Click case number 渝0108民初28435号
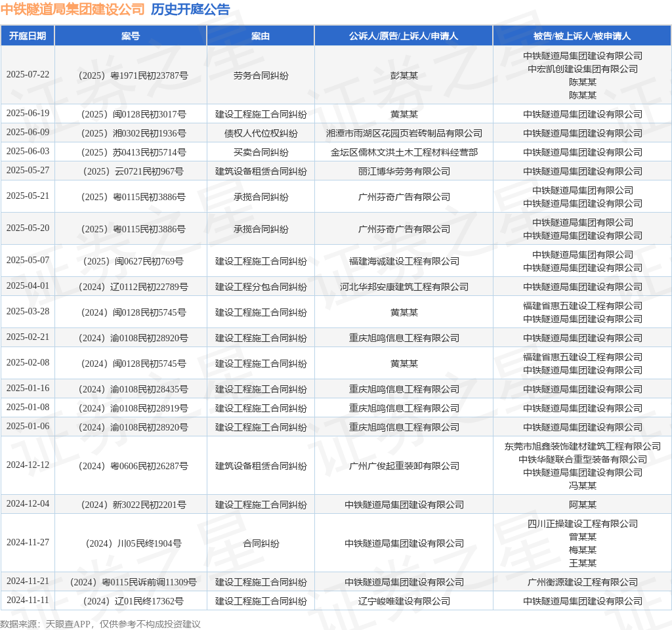 point(133,390)
